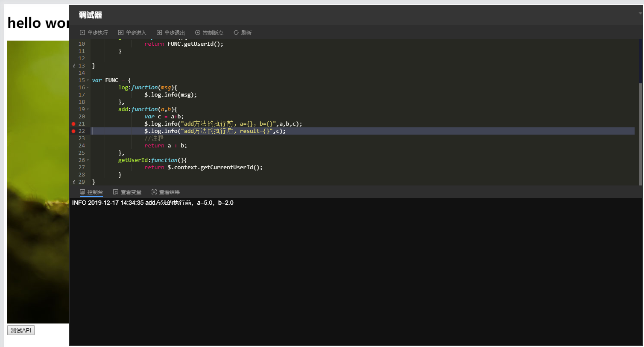Click the 调试器 panel title
Screen dimensions: 644x347
click(x=91, y=15)
